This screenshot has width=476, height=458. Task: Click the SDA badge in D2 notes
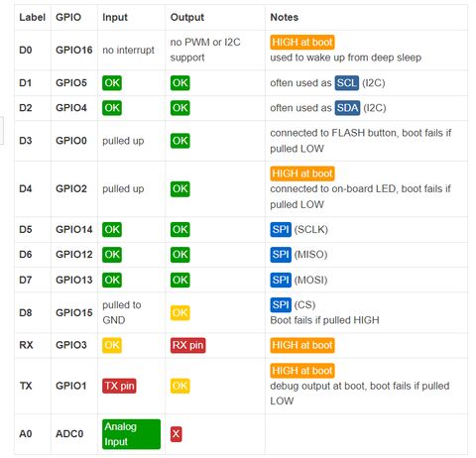coord(347,108)
